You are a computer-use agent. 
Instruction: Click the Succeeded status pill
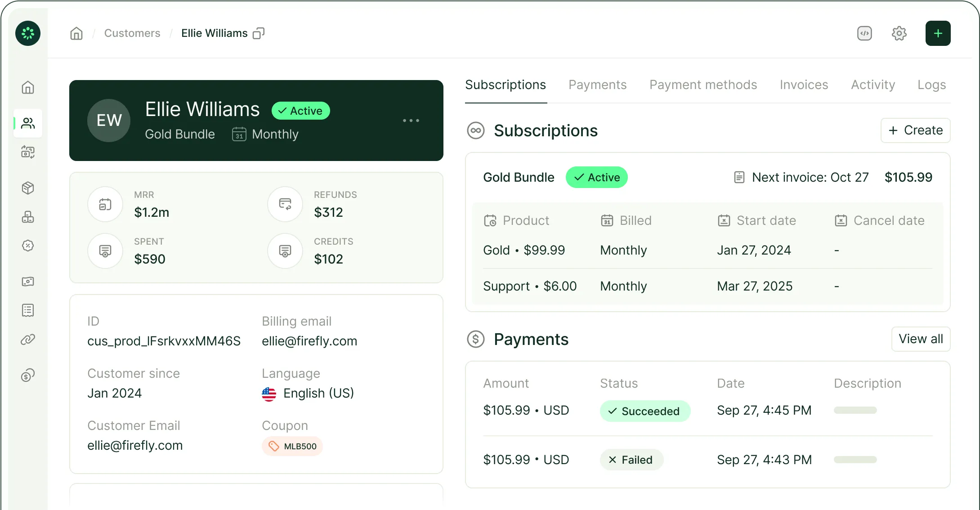(x=644, y=411)
